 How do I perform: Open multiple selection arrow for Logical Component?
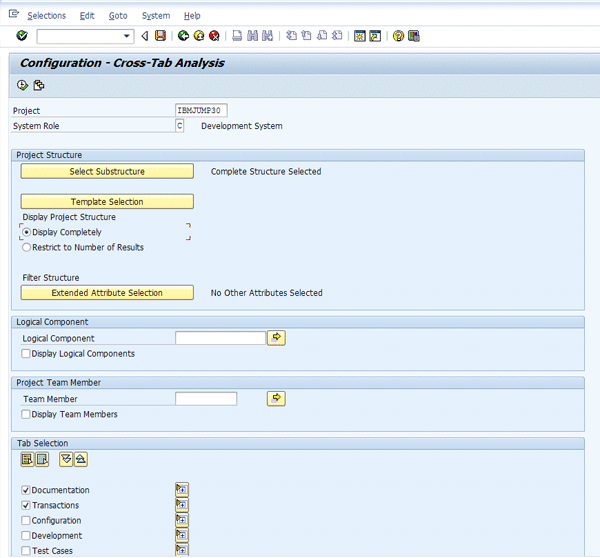point(277,338)
